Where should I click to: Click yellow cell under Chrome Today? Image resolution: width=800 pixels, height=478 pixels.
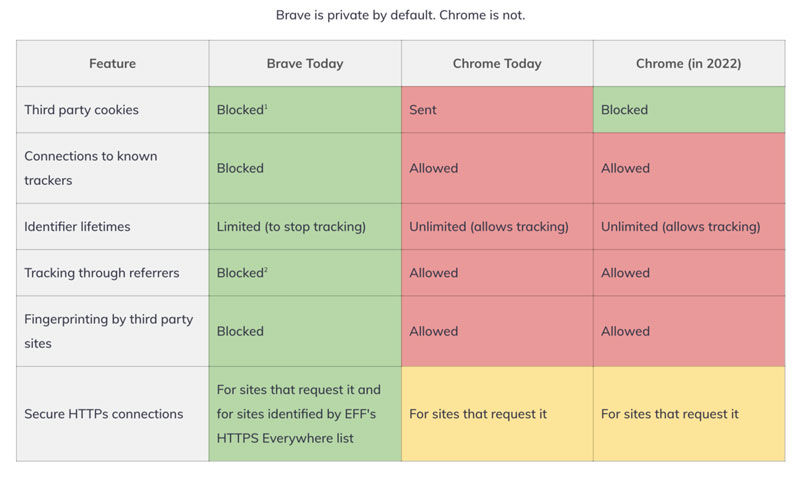click(497, 414)
